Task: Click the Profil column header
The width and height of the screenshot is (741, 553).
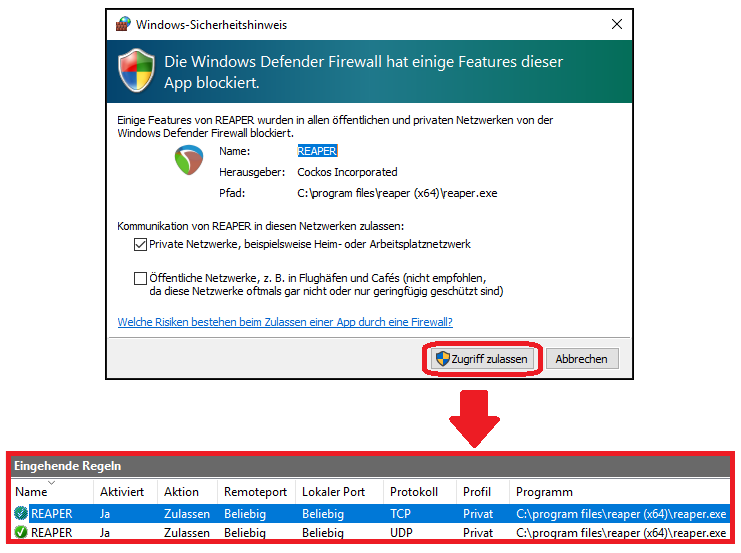Action: (476, 492)
